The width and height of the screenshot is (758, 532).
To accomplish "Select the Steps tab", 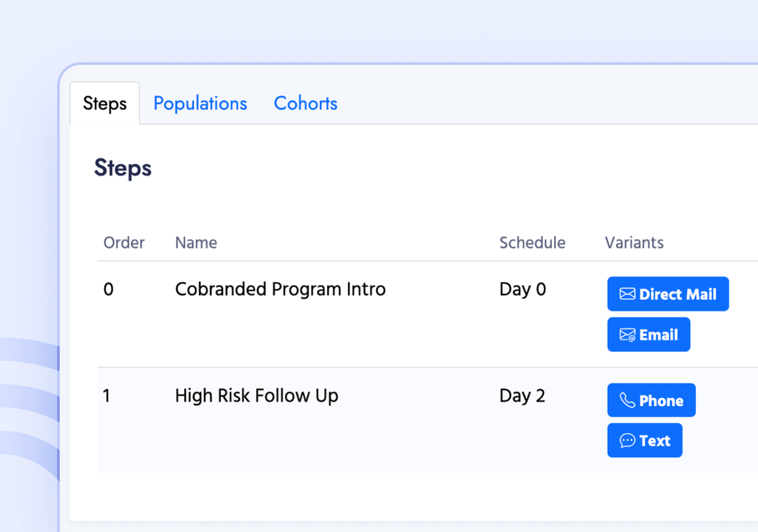I will tap(105, 104).
